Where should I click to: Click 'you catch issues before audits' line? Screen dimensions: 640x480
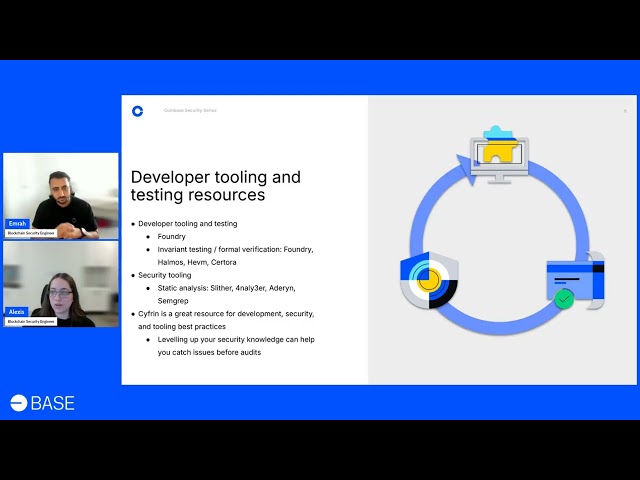point(209,352)
